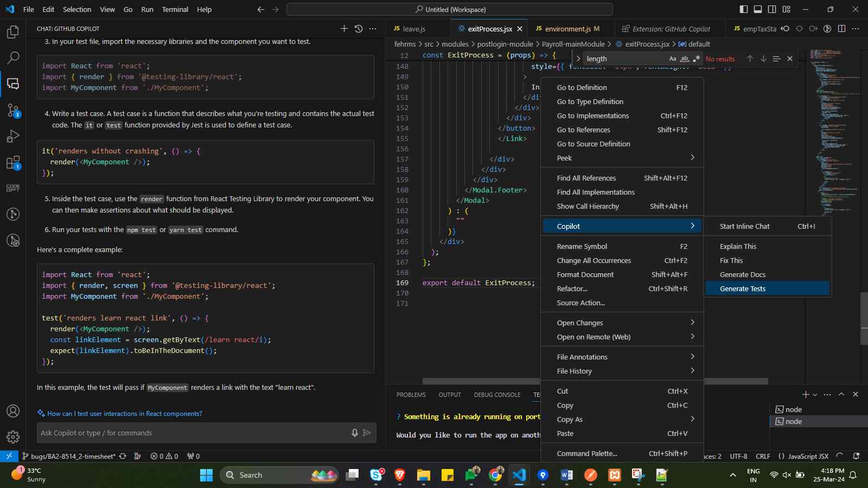Open the Accounts icon in the activity bar

tap(13, 411)
